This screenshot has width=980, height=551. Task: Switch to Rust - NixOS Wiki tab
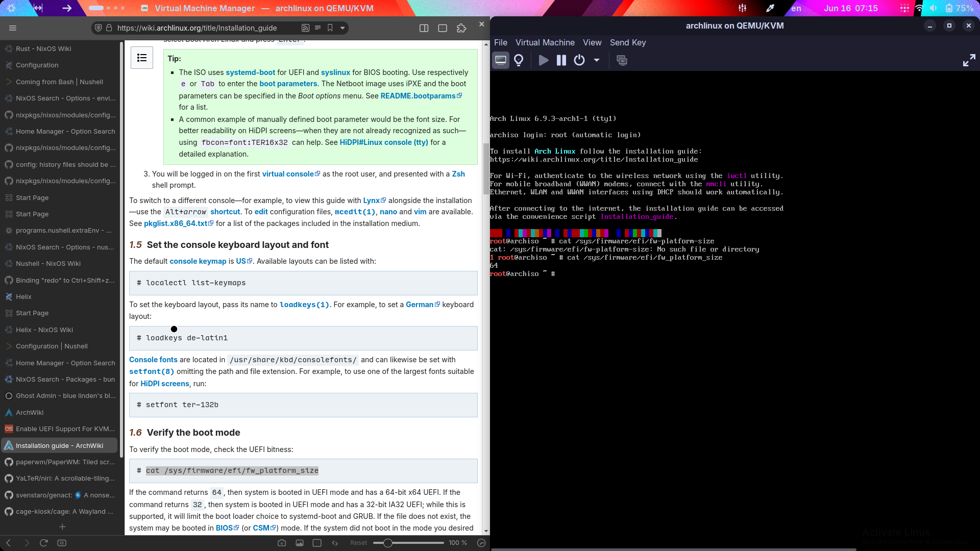click(60, 48)
